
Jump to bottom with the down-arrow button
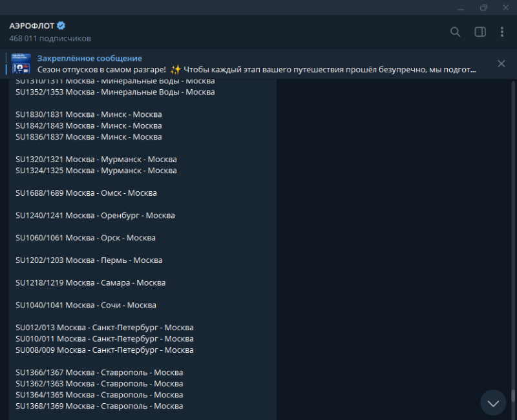point(493,403)
